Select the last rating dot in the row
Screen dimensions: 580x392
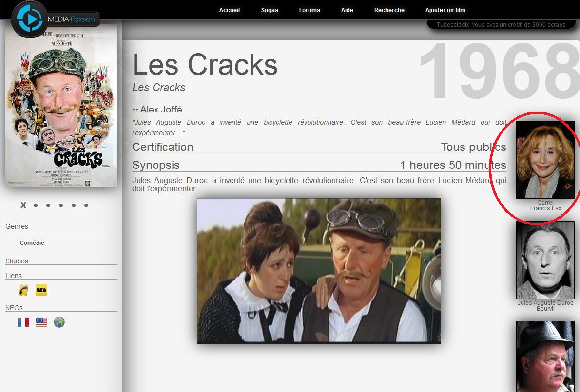86,205
